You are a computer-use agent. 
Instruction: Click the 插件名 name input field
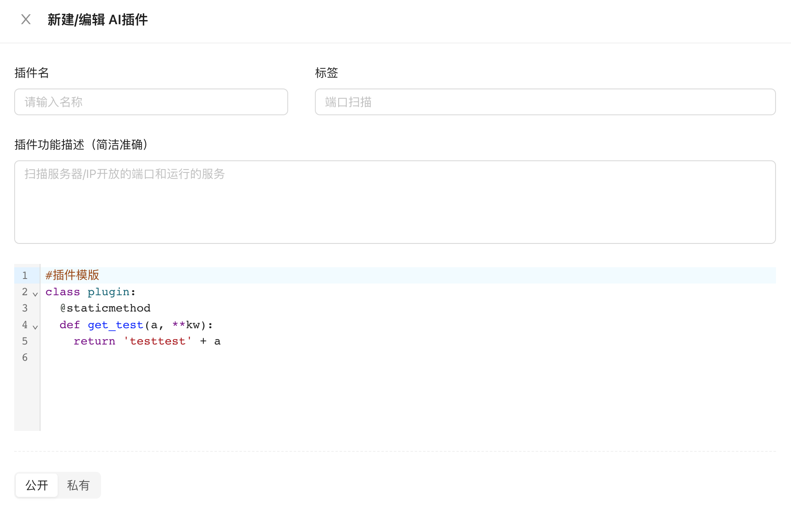151,102
